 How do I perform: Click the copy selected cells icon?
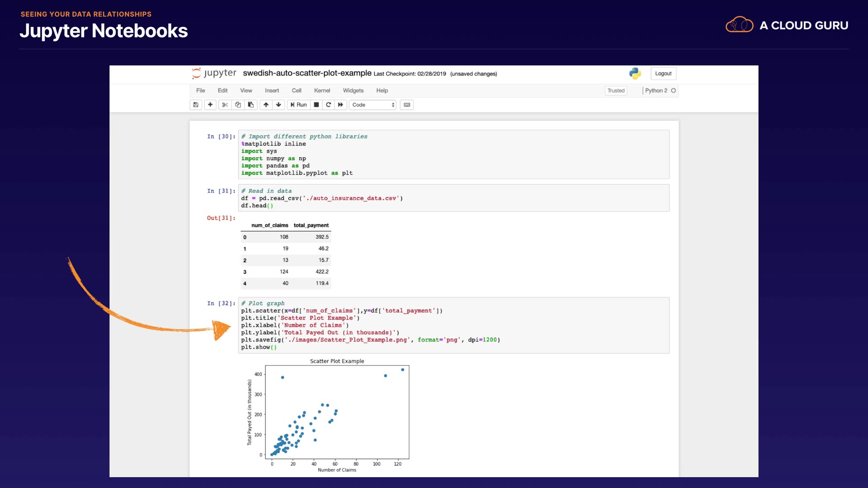pos(238,105)
